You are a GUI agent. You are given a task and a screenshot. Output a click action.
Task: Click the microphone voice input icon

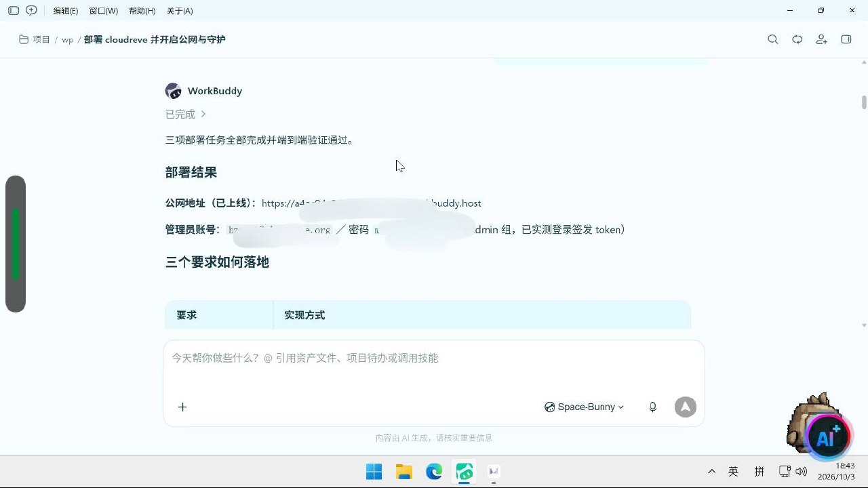(x=652, y=407)
